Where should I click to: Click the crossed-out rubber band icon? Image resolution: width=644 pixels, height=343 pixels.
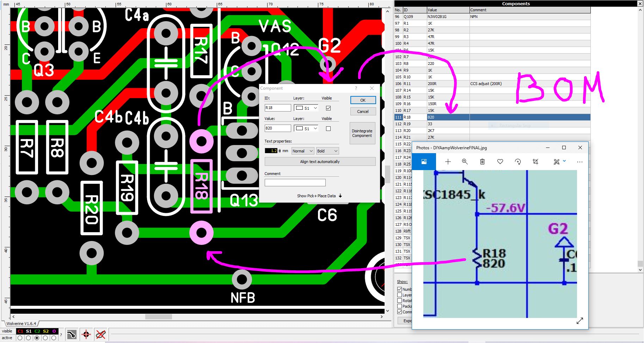pyautogui.click(x=100, y=334)
